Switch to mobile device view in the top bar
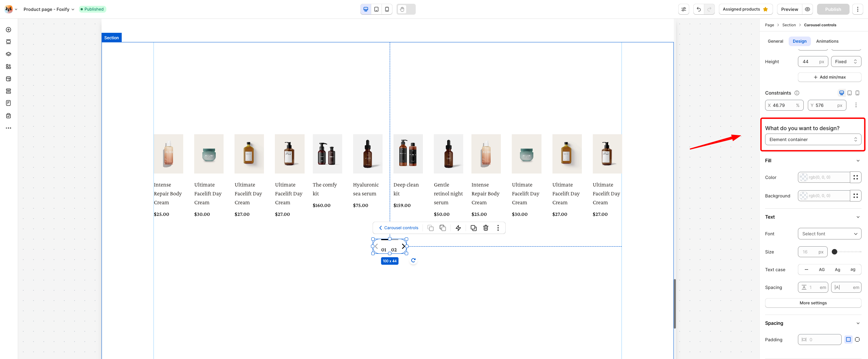This screenshot has width=868, height=359. pos(387,9)
